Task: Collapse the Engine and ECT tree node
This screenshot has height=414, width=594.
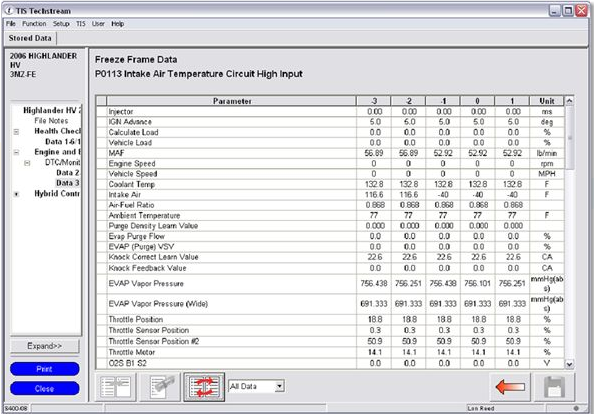Action: pyautogui.click(x=16, y=152)
